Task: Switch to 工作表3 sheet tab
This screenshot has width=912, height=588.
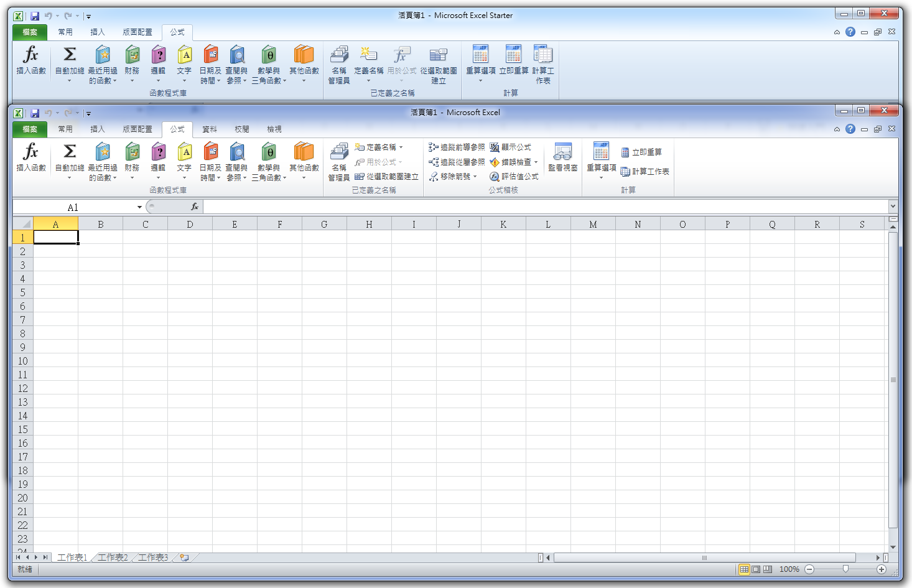Action: point(153,558)
